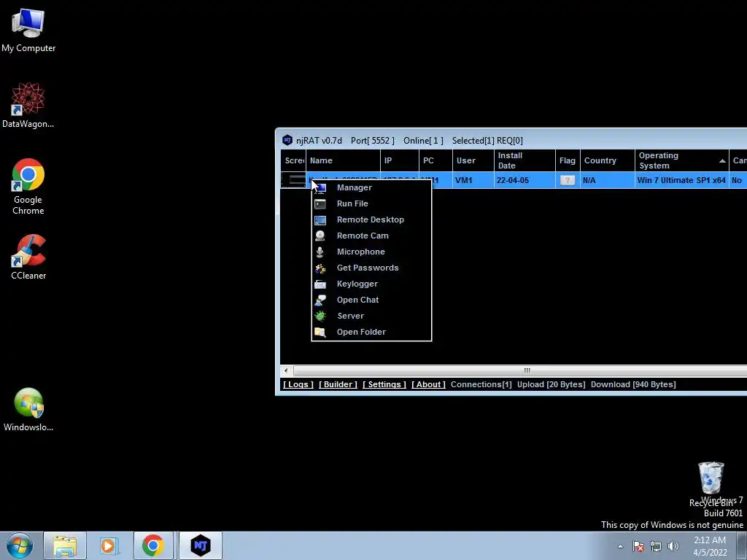Open the Windows Start button

20,545
